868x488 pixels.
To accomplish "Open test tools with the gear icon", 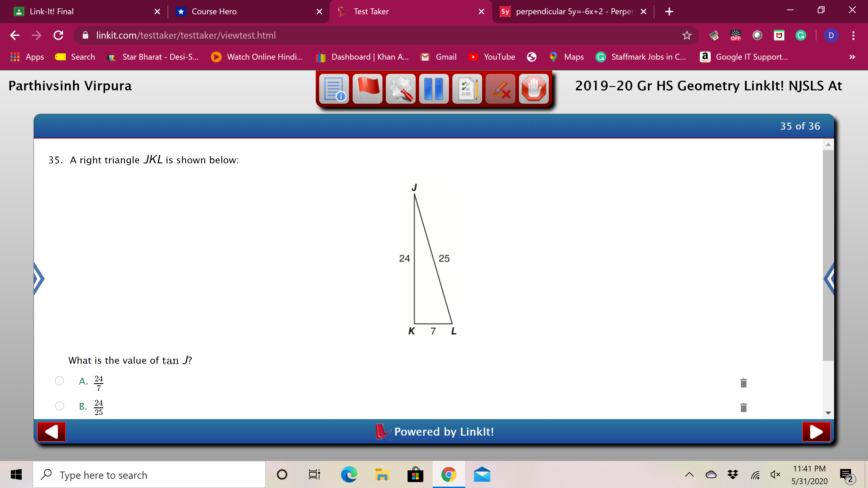I will coord(401,89).
